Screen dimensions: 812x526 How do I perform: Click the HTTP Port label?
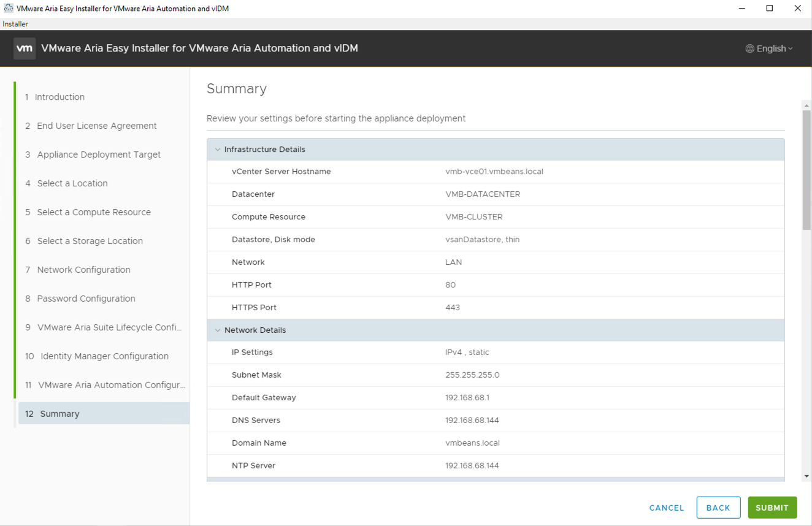251,285
